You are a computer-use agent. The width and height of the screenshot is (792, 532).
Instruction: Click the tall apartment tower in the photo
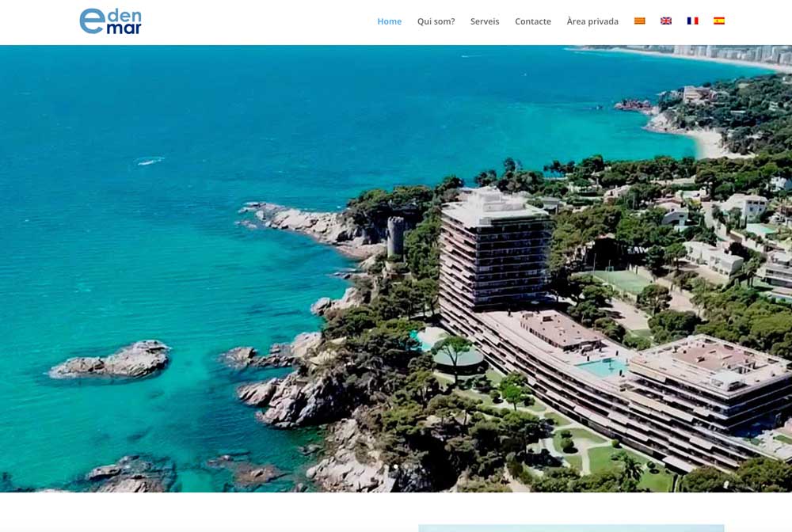494,247
